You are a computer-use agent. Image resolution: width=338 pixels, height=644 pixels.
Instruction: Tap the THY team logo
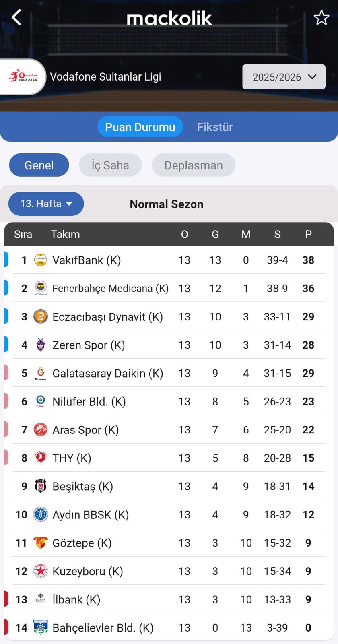(41, 458)
